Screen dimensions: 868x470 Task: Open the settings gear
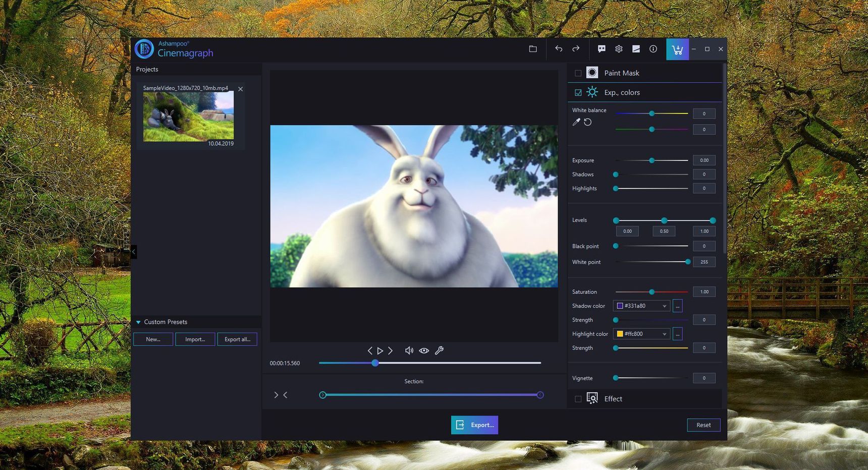(619, 49)
